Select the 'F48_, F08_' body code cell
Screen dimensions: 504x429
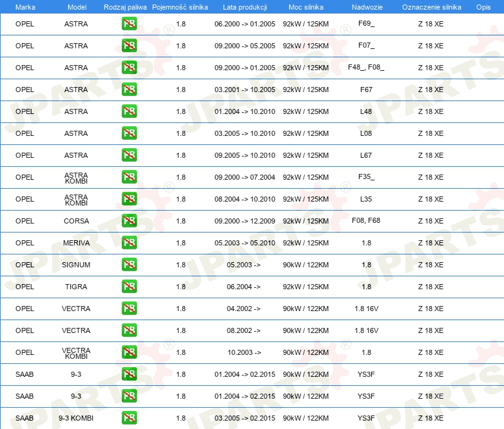click(366, 67)
